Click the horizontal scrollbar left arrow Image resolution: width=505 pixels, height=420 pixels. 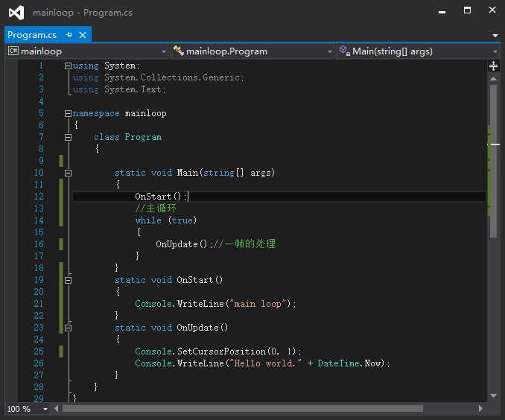[57, 409]
